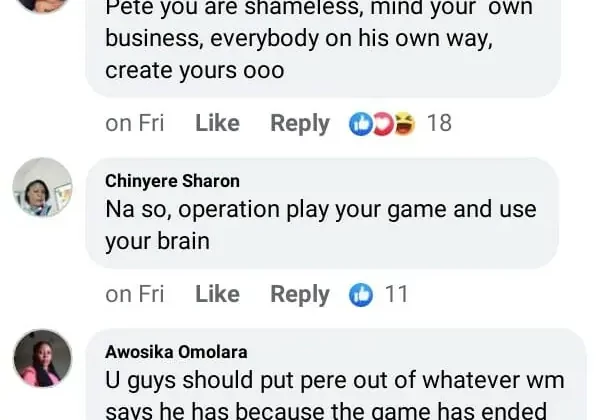Click "on Fri" timestamp under Chinyere Sharon's comment

(x=134, y=295)
